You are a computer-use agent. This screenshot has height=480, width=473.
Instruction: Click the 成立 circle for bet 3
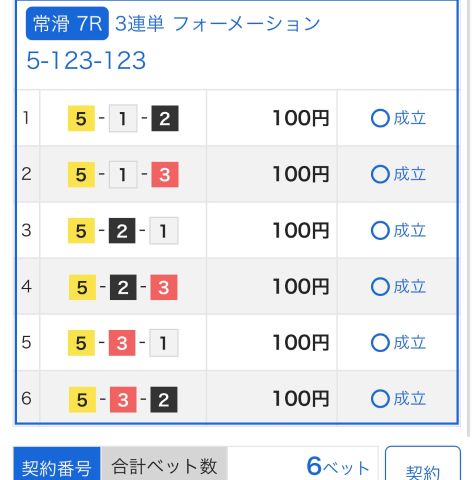point(380,230)
